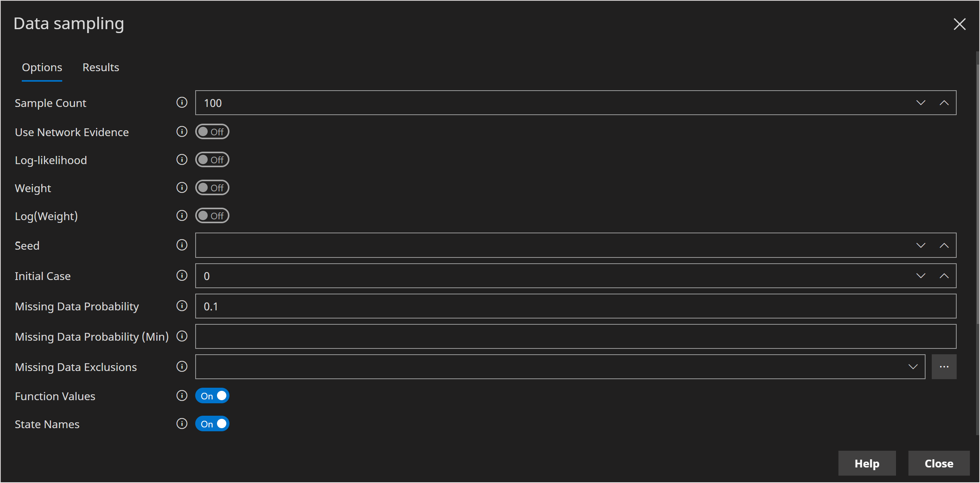The width and height of the screenshot is (980, 483).
Task: Click the Missing Data Probability info icon
Action: point(182,306)
